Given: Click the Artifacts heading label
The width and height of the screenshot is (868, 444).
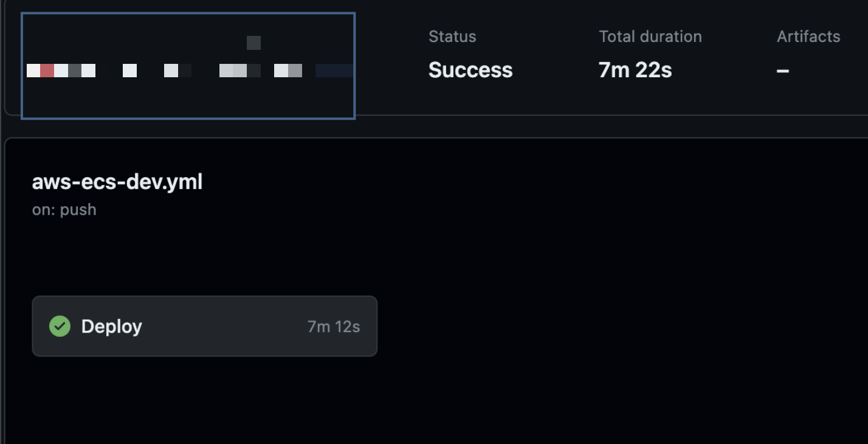Looking at the screenshot, I should point(808,36).
